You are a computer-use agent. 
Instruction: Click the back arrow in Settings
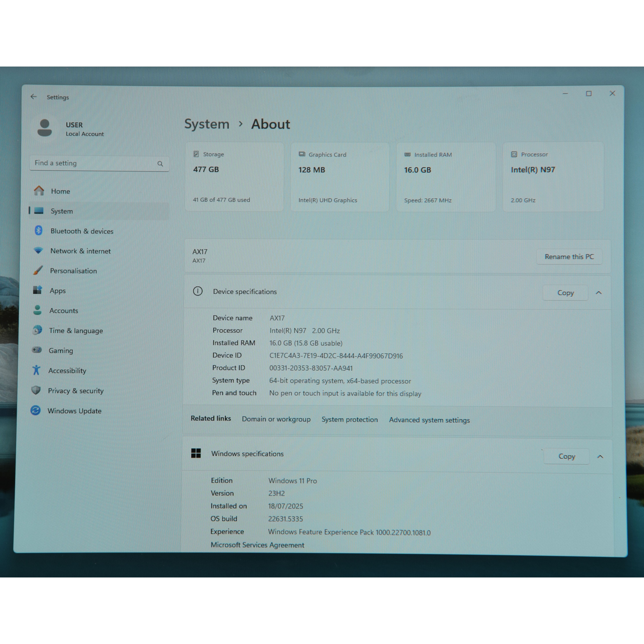(34, 97)
